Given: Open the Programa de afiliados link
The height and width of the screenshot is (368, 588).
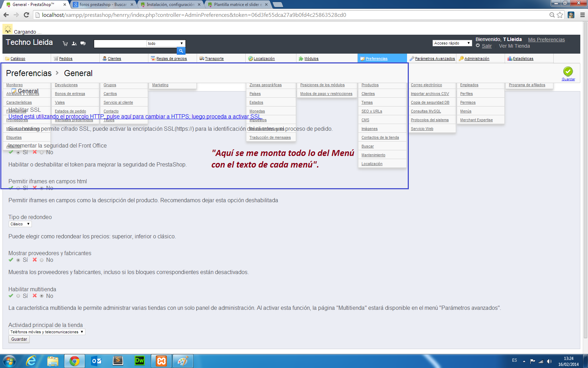Looking at the screenshot, I should (x=527, y=85).
